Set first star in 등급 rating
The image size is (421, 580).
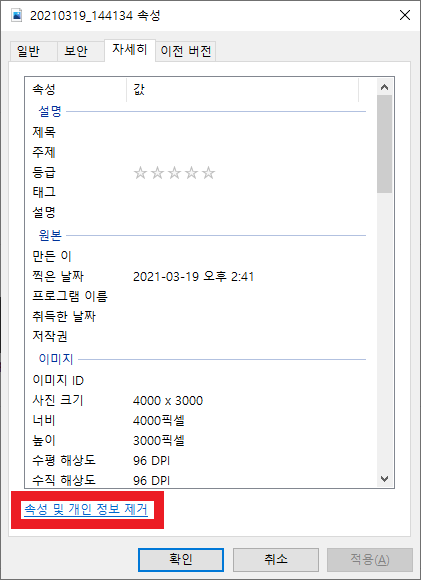point(140,173)
